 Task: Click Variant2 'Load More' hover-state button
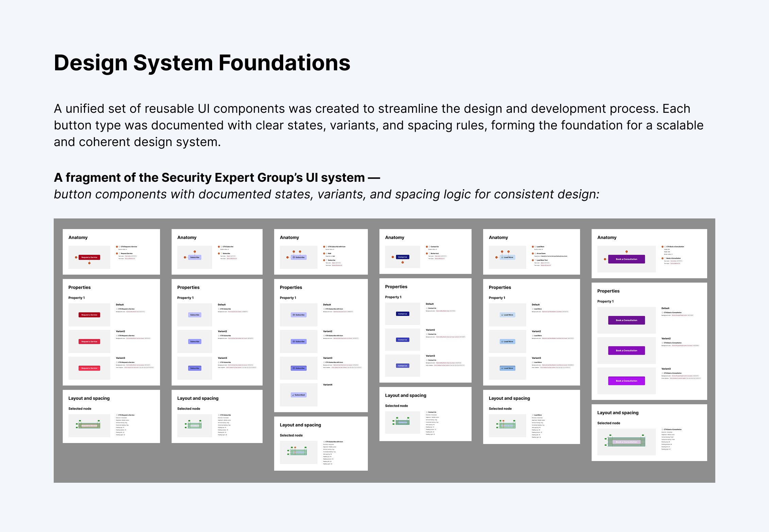(x=508, y=341)
